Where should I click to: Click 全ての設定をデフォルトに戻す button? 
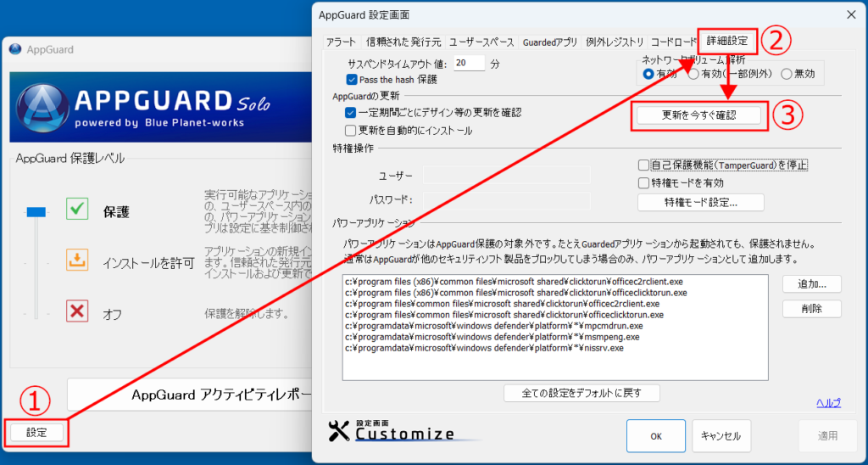click(581, 393)
